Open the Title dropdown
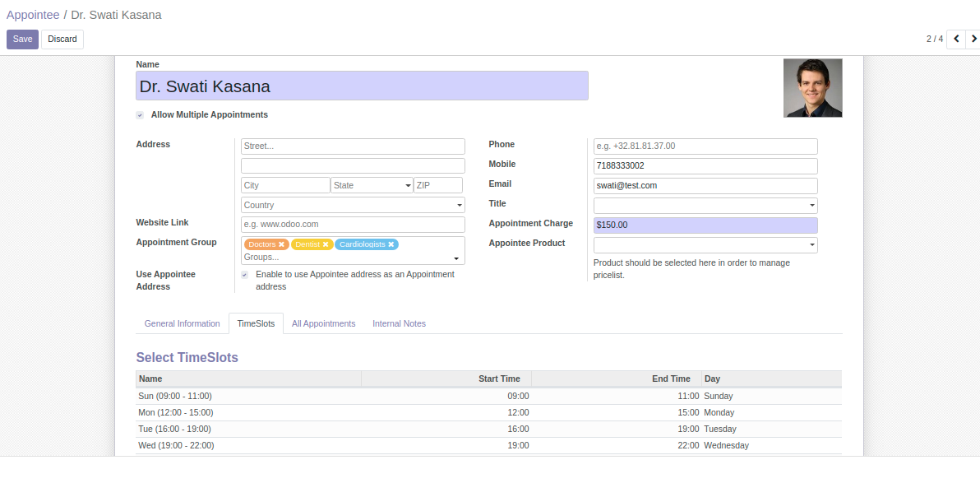 pyautogui.click(x=705, y=205)
